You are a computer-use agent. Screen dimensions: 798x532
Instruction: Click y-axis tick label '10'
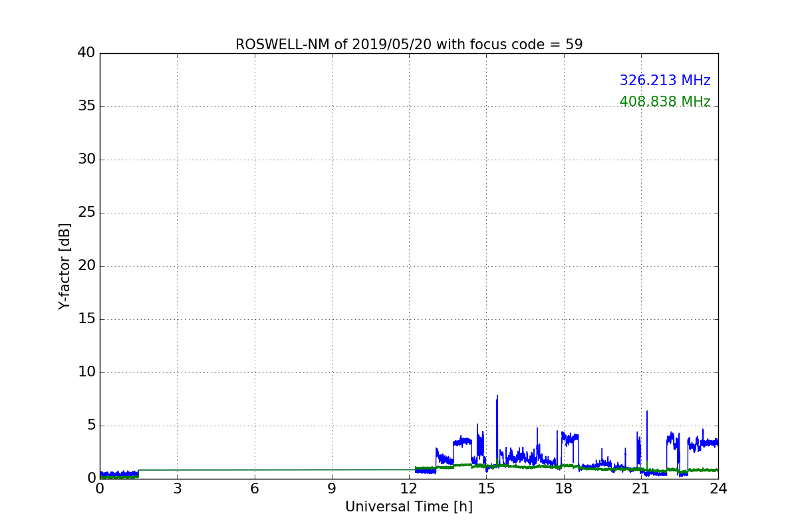click(x=86, y=372)
